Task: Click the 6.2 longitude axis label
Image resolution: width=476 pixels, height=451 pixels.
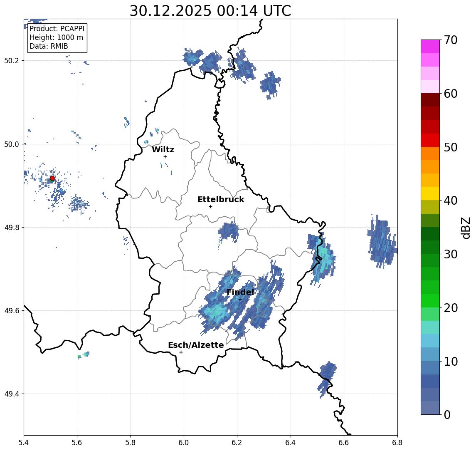Action: (237, 443)
